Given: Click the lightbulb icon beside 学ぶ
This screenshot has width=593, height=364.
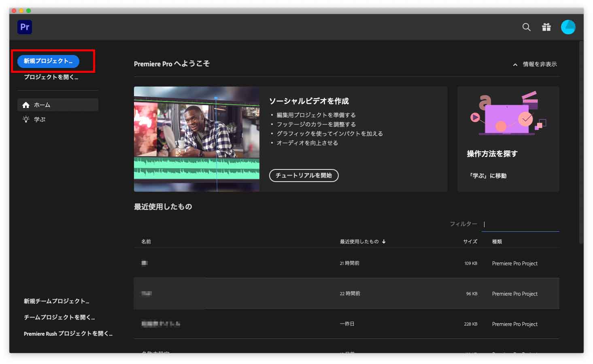Looking at the screenshot, I should click(x=26, y=119).
